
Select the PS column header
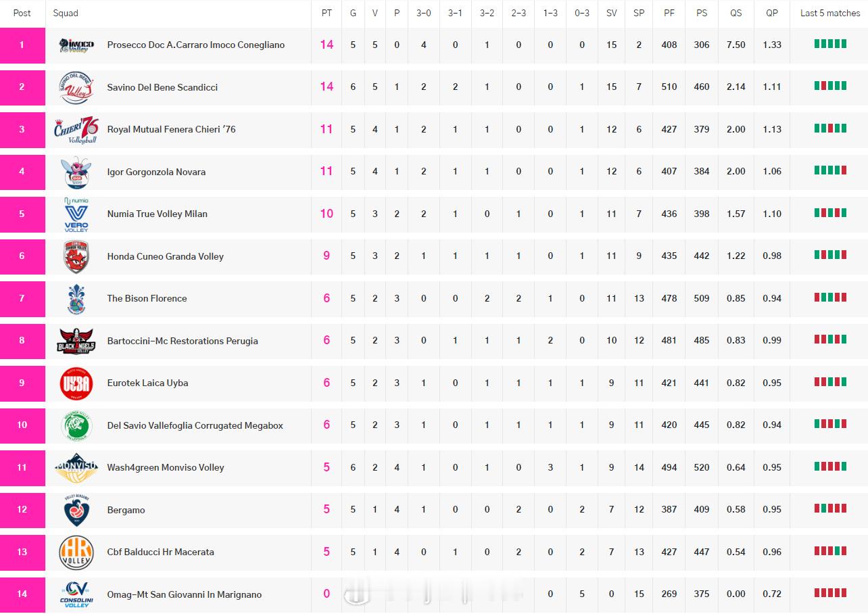pyautogui.click(x=702, y=13)
